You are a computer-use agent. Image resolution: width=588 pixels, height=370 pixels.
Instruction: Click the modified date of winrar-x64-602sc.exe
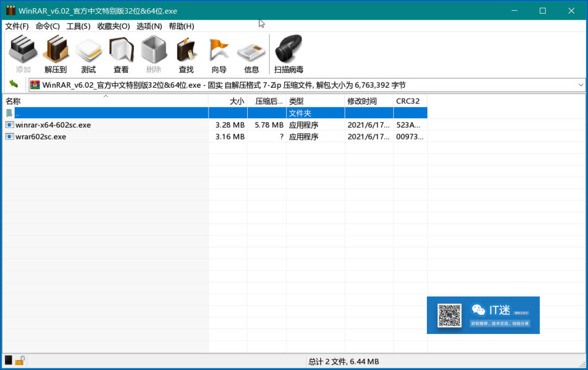[368, 125]
